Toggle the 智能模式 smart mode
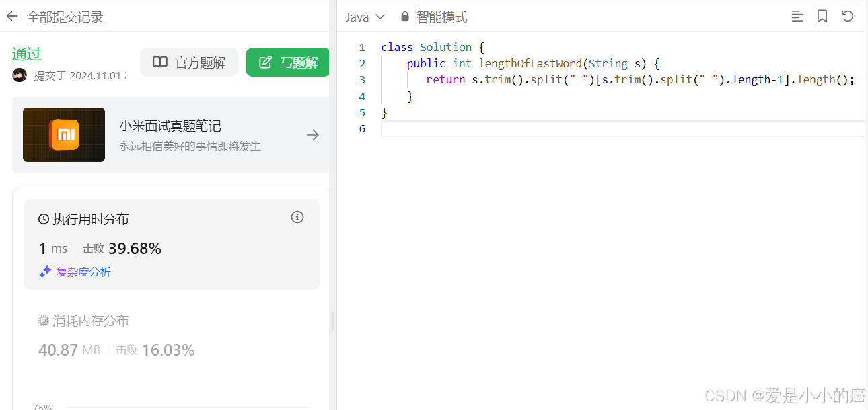Viewport: 868px width, 410px height. click(x=441, y=17)
